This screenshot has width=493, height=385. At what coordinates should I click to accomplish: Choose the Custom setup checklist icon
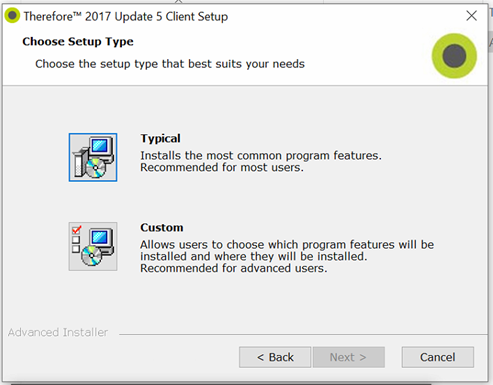pos(93,246)
